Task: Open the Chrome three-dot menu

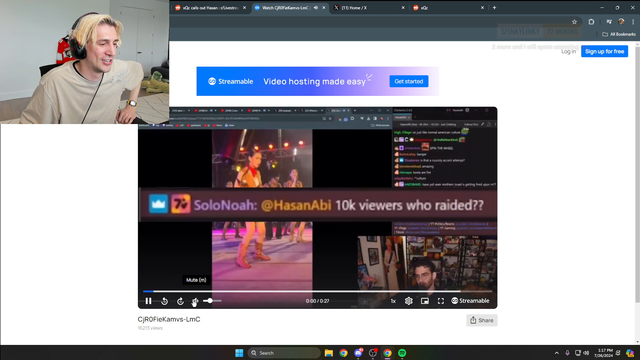Action: [x=633, y=22]
